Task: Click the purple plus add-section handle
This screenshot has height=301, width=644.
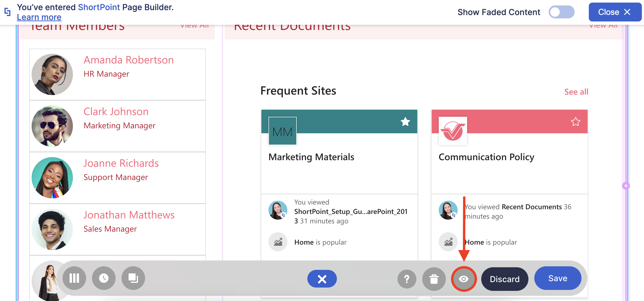Action: [626, 186]
